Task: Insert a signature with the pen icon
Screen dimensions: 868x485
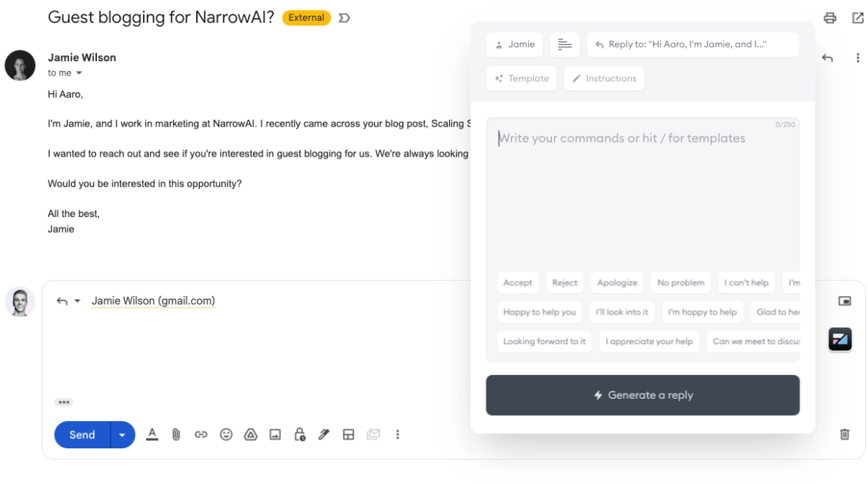Action: (324, 435)
